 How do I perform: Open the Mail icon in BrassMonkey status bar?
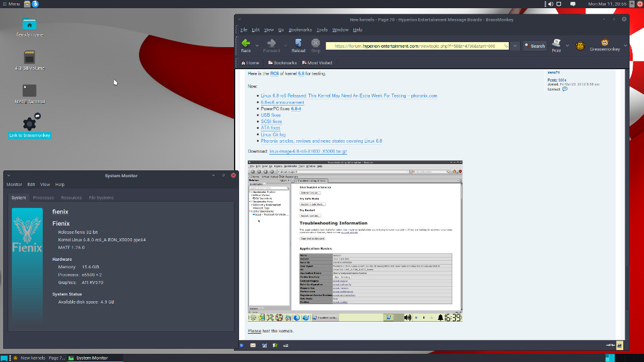(x=253, y=346)
